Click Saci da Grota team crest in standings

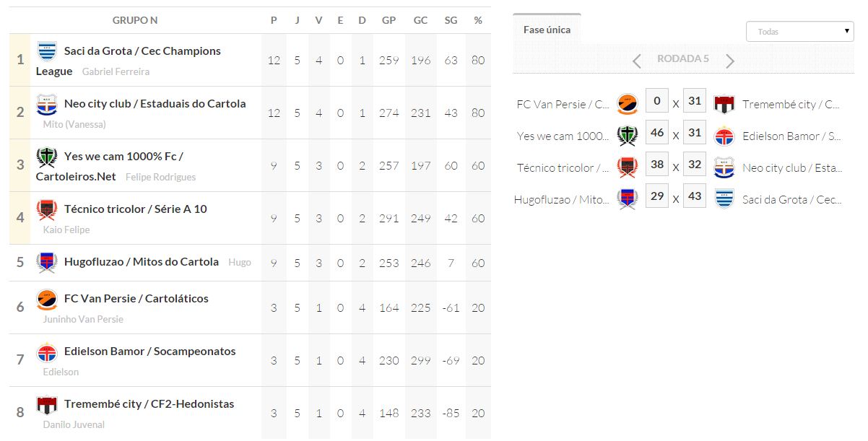click(47, 51)
